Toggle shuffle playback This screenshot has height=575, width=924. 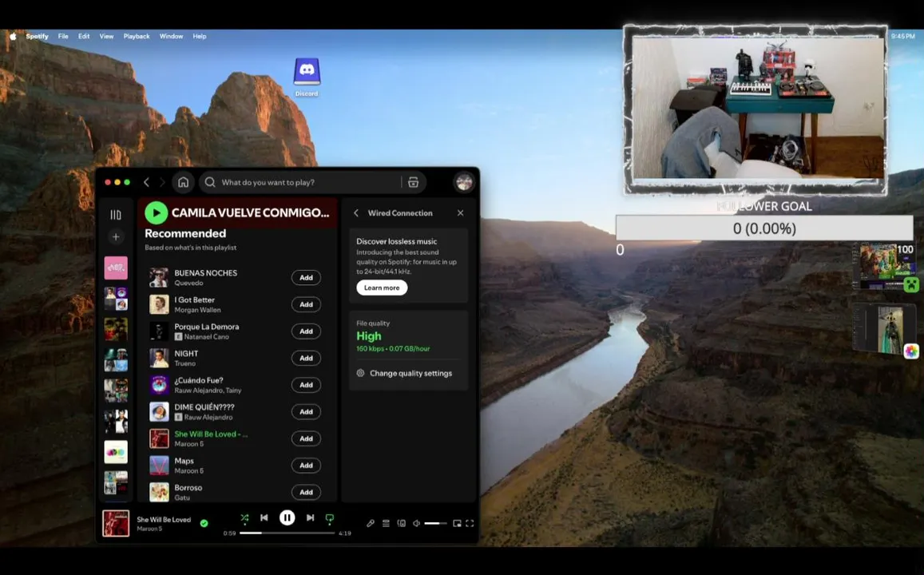(244, 517)
